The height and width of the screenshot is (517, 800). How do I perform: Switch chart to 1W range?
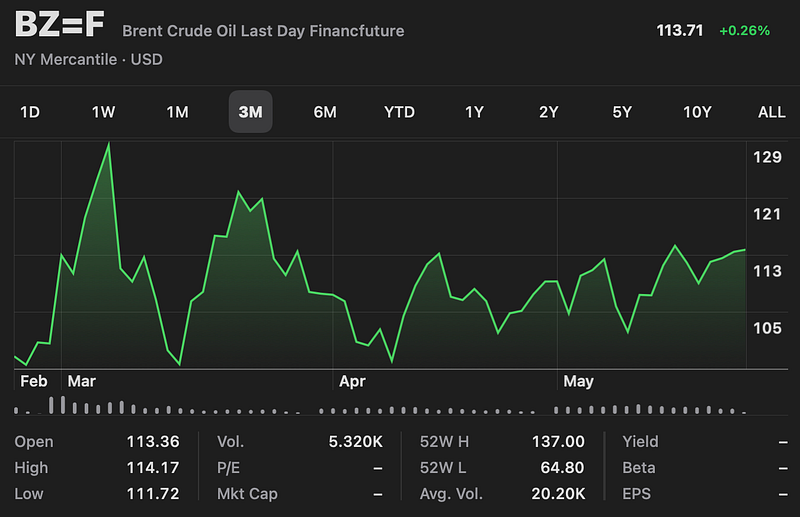point(104,112)
